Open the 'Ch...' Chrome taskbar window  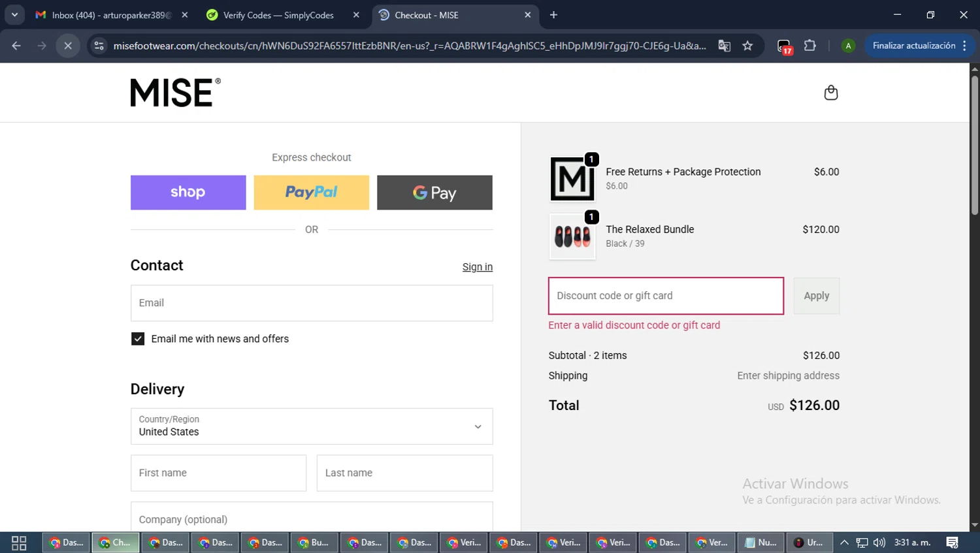(x=116, y=543)
